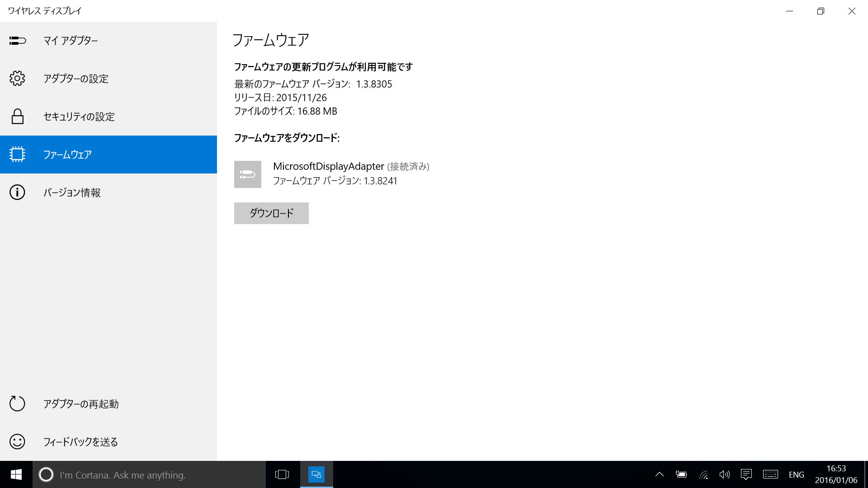Click the adapter settings gear icon
The image size is (868, 488).
click(17, 79)
